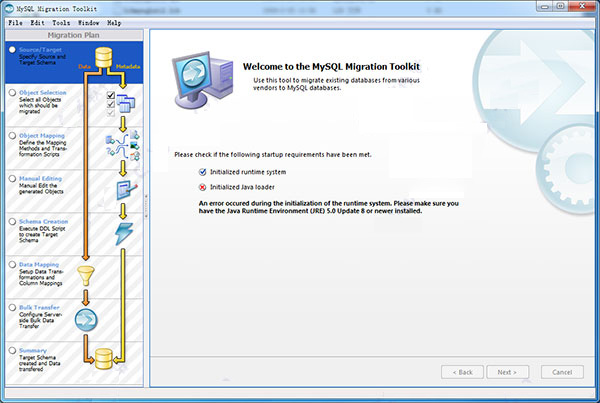Open the Tools menu
The width and height of the screenshot is (600, 403).
[61, 23]
